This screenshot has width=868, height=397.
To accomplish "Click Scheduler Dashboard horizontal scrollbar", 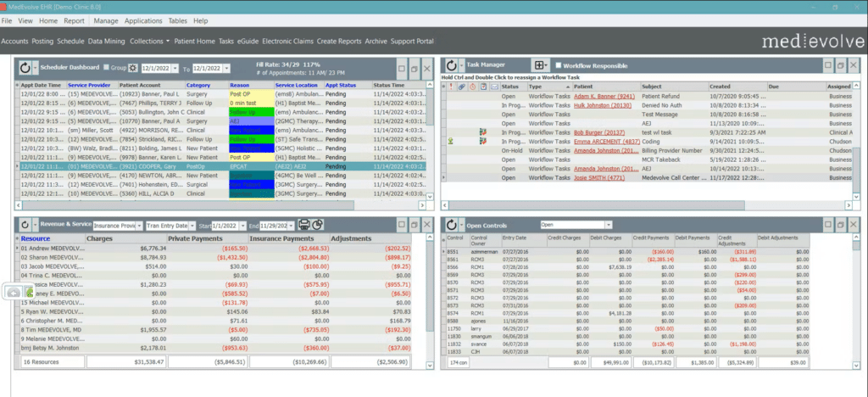I will [x=188, y=205].
